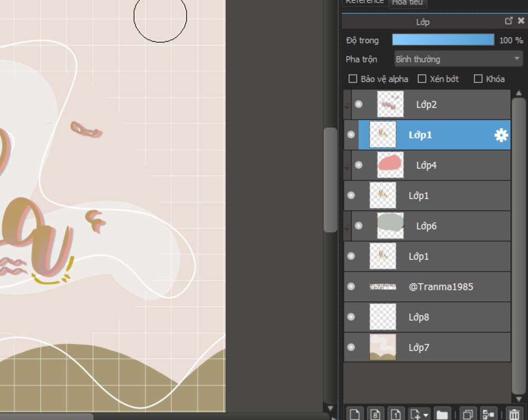Create a new layer folder
The image size is (528, 420).
point(442,414)
